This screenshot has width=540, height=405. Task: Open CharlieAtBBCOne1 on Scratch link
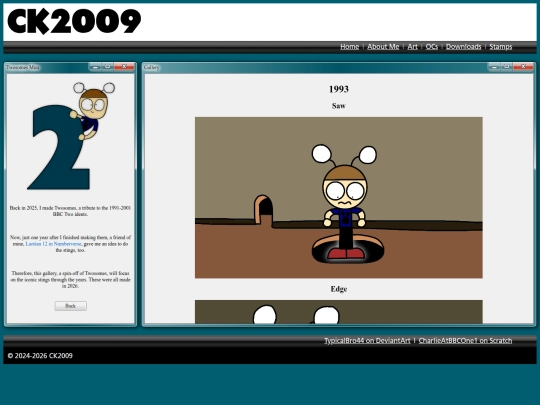pyautogui.click(x=465, y=341)
